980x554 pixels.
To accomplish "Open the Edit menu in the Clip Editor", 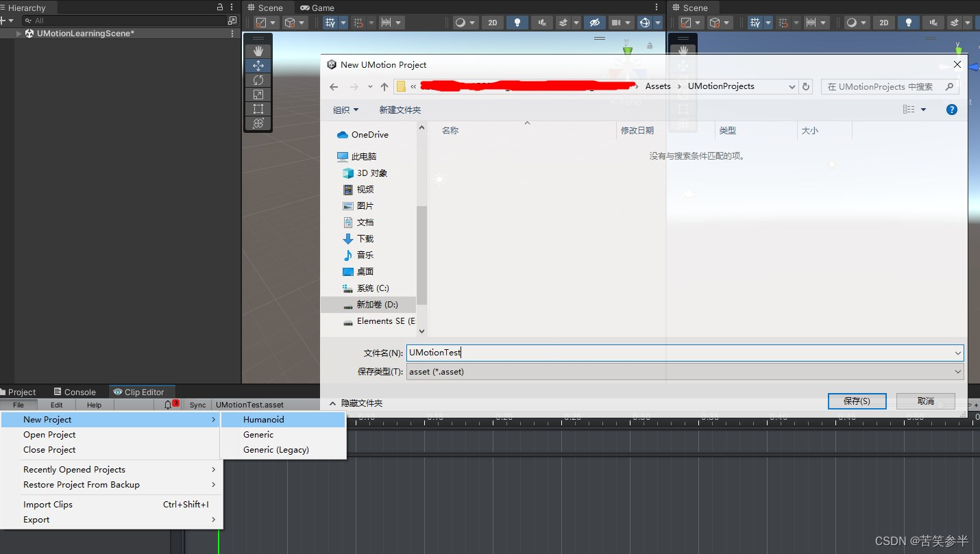I will [x=56, y=404].
